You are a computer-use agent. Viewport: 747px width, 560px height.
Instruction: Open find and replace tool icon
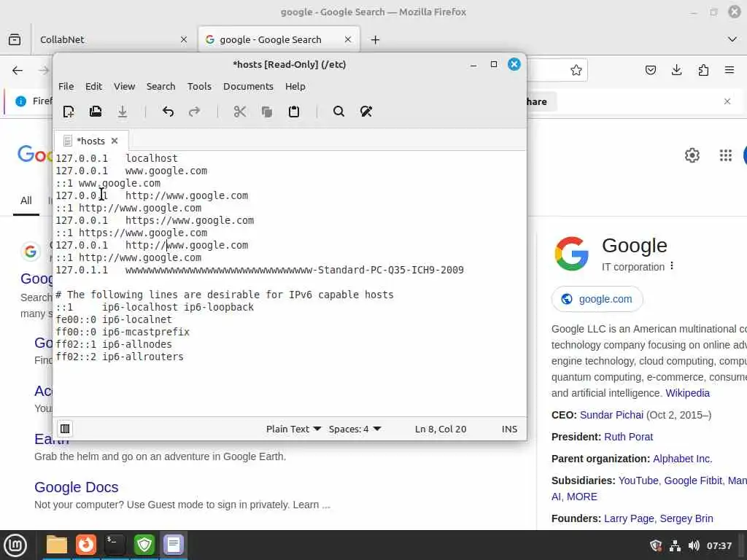[366, 112]
